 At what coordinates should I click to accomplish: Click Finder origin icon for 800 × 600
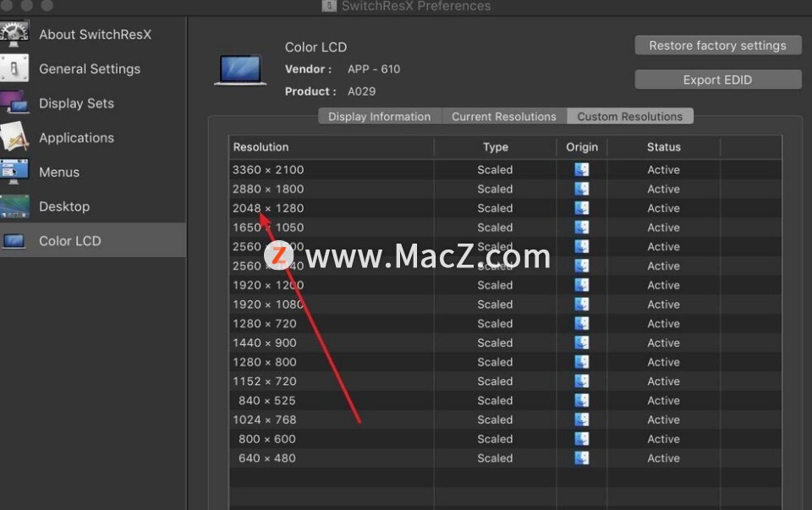click(582, 439)
